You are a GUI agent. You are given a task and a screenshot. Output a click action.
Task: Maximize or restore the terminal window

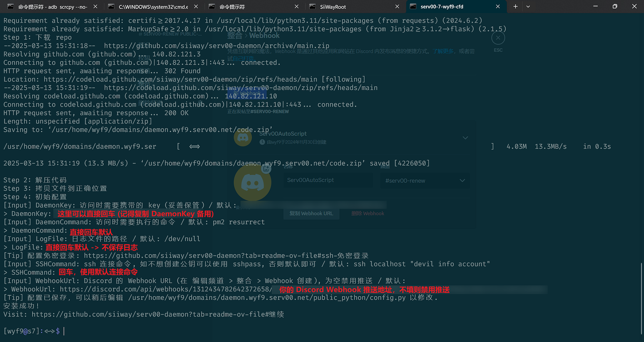615,7
